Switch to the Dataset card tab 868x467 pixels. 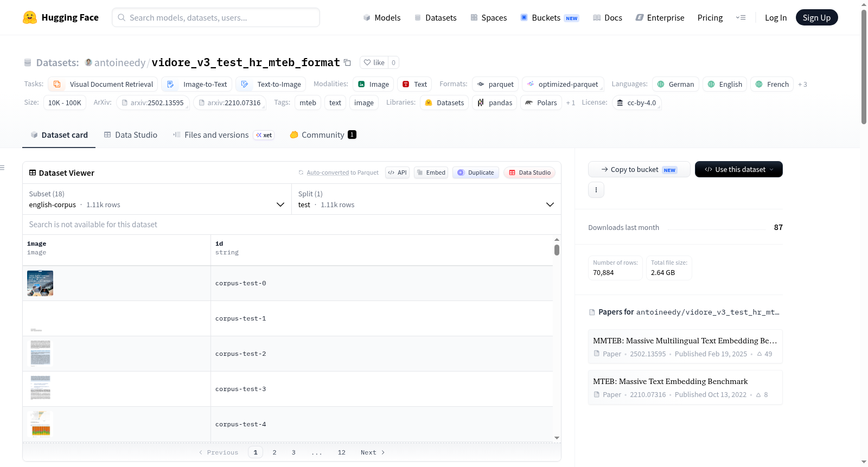(x=59, y=135)
